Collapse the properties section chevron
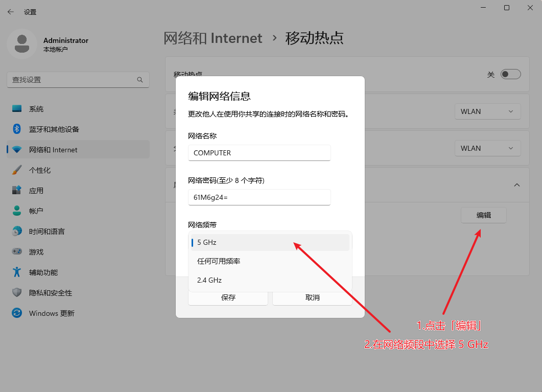Image resolution: width=542 pixels, height=392 pixels. 517,185
